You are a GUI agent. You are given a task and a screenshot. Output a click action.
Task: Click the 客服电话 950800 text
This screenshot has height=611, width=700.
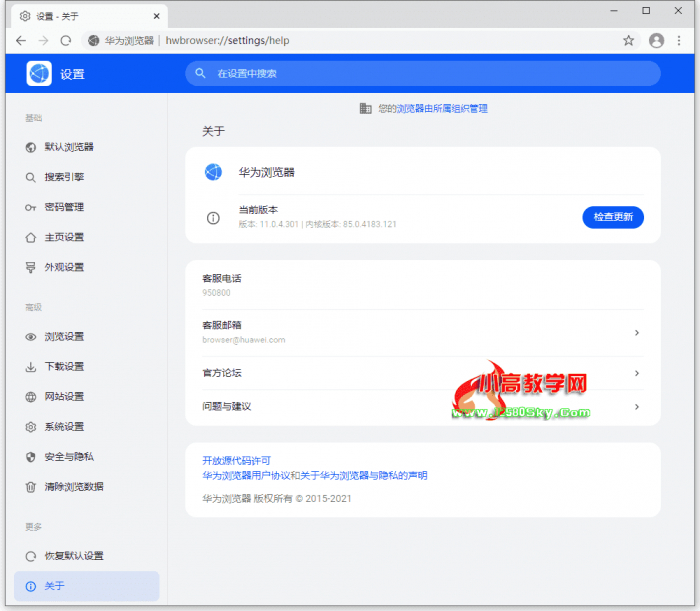click(x=217, y=293)
